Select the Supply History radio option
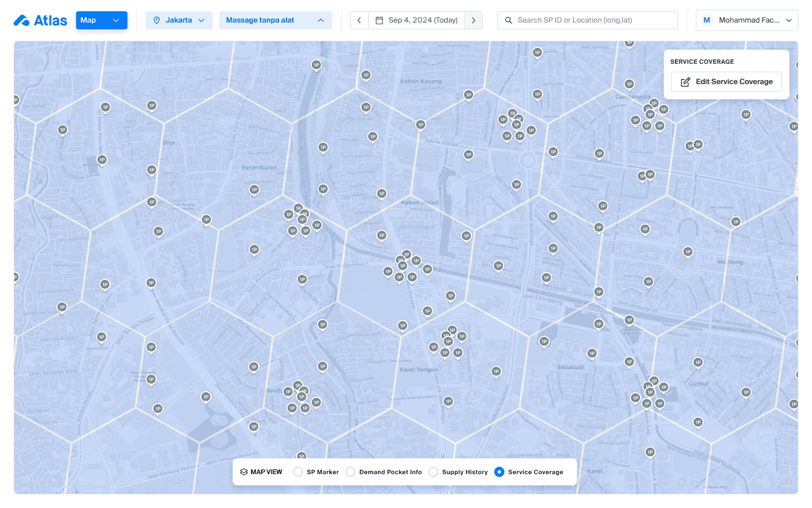 pyautogui.click(x=433, y=472)
